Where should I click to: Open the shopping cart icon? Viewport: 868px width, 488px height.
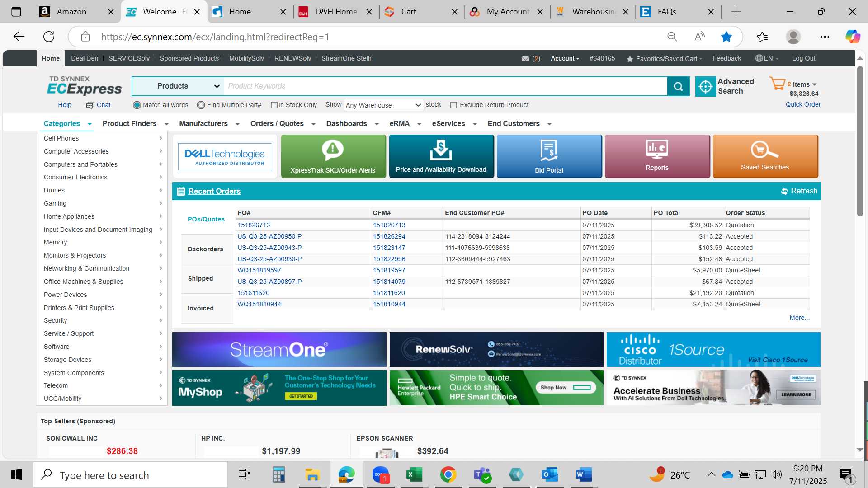[x=778, y=84]
